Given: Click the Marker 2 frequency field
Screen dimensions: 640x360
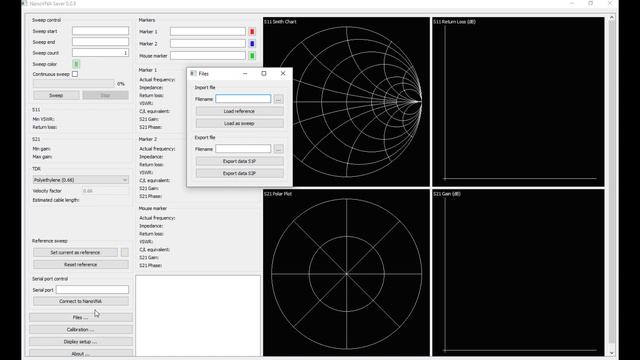Looking at the screenshot, I should coord(208,43).
